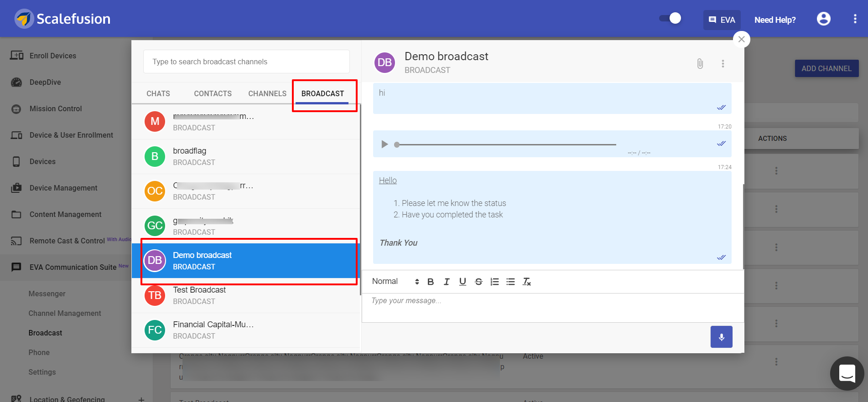The height and width of the screenshot is (402, 868).
Task: Open the live chat support widget
Action: click(x=847, y=373)
